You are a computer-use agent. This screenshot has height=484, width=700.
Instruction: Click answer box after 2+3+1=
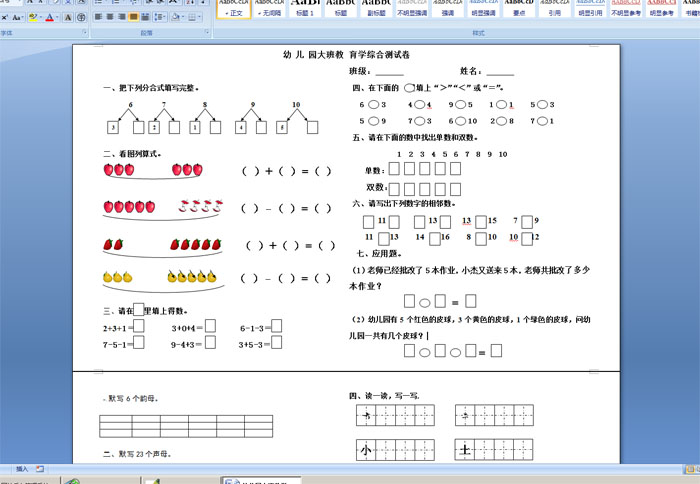point(139,326)
